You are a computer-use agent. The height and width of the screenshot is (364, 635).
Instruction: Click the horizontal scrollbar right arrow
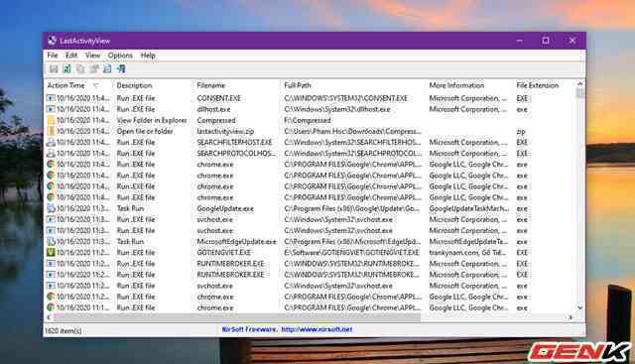pyautogui.click(x=571, y=317)
